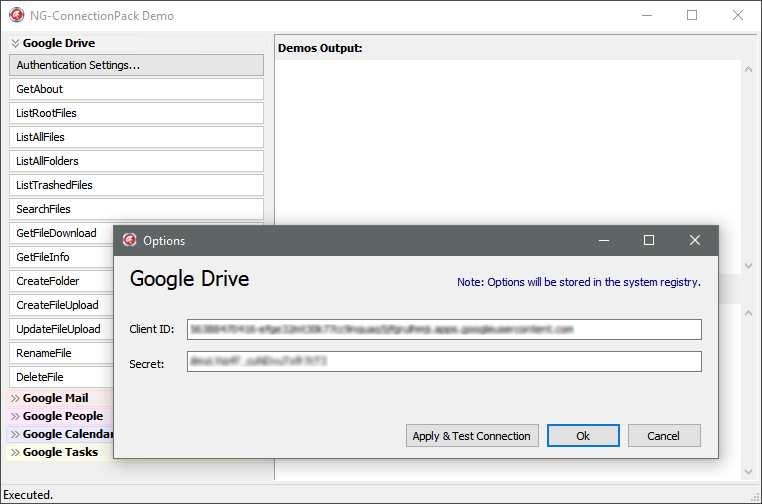Expand the Google People section
Screen dimensions: 762x504
(15, 417)
